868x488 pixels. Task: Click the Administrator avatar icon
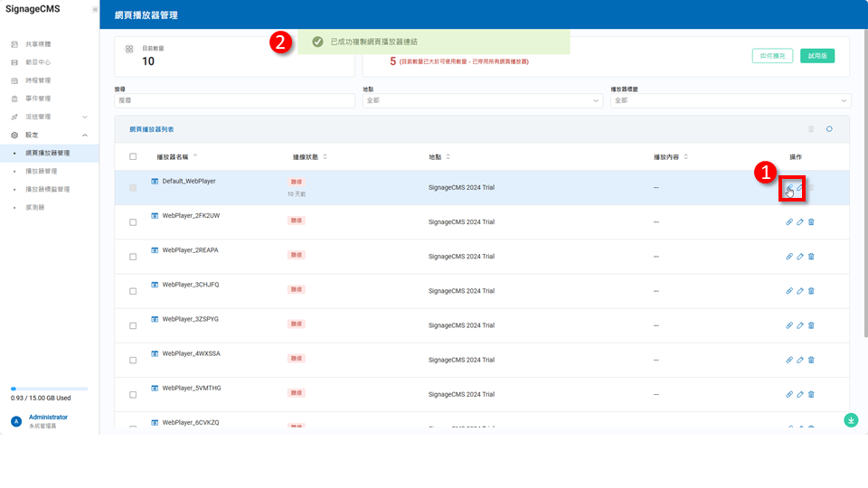click(x=16, y=421)
